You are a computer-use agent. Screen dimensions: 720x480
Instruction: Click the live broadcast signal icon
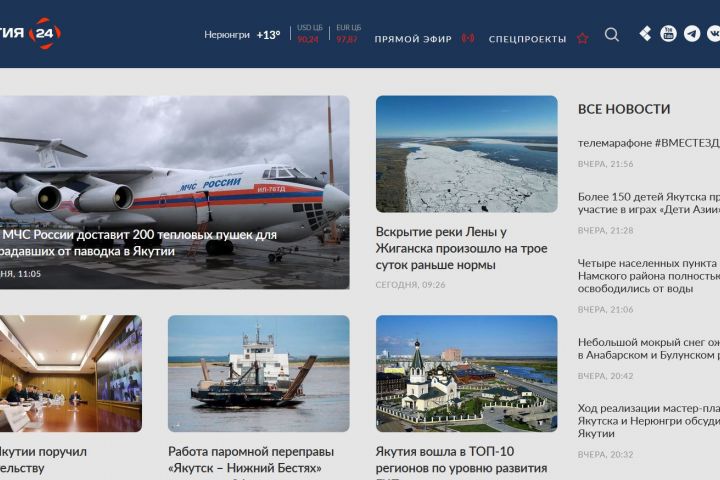468,38
